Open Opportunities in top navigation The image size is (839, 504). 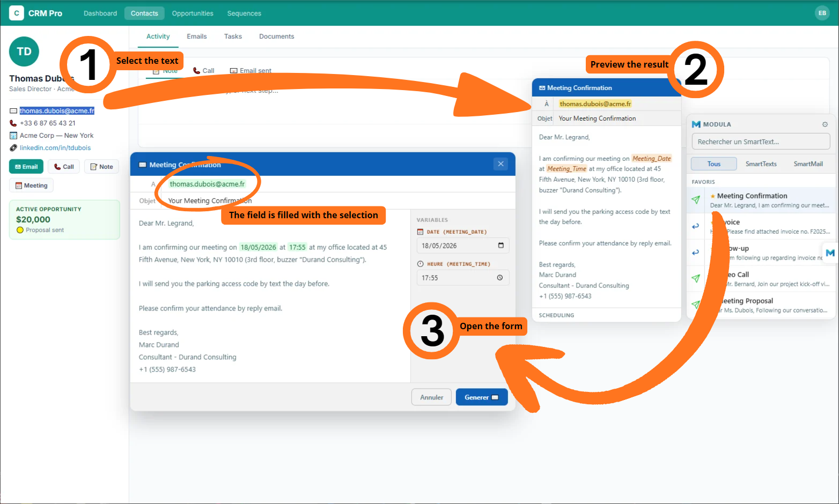[193, 13]
